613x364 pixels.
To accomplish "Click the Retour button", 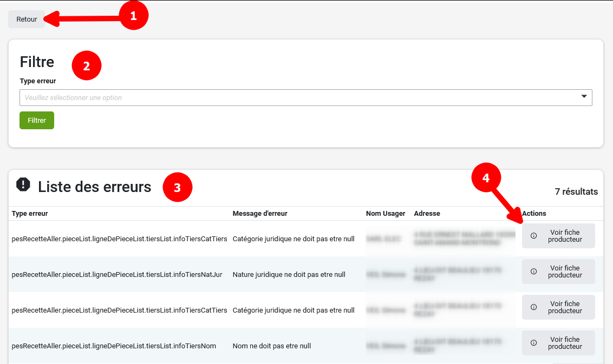I will [x=27, y=19].
